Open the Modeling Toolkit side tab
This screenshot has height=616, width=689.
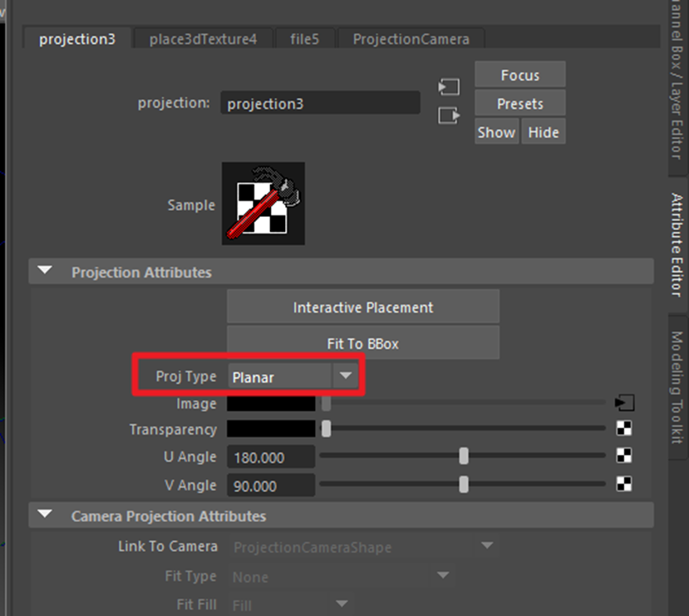(x=677, y=387)
